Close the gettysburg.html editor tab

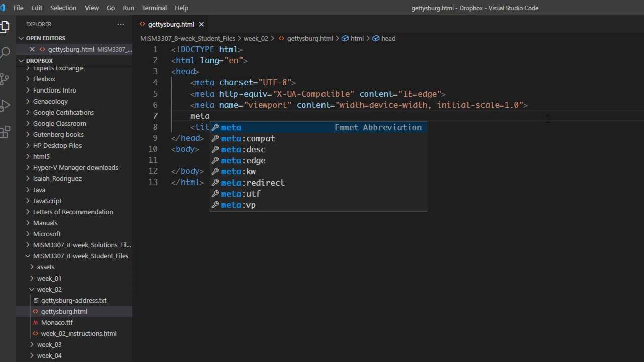coord(201,24)
